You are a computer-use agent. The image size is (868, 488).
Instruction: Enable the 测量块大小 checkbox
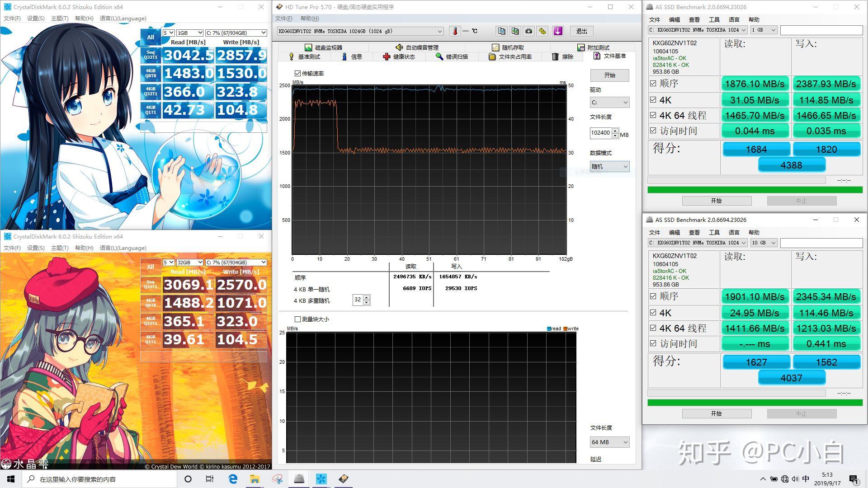[x=297, y=319]
